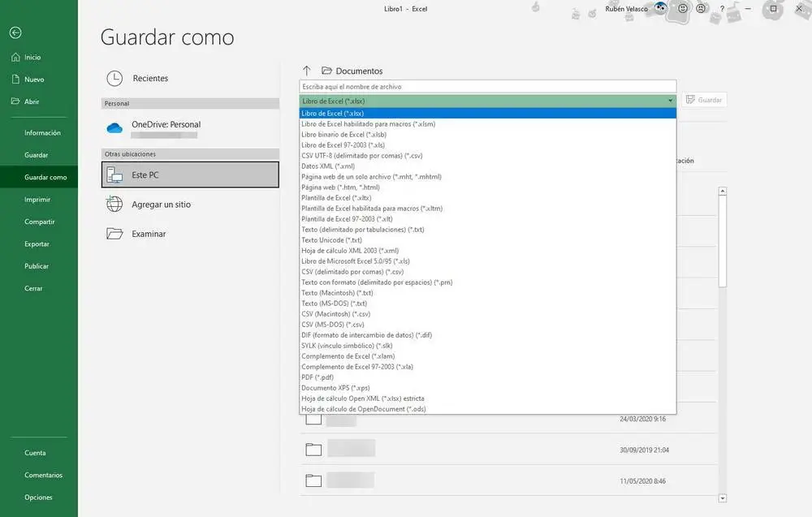Open folder dated 11/05/2020 8:46
The width and height of the screenshot is (812, 517).
(508, 480)
